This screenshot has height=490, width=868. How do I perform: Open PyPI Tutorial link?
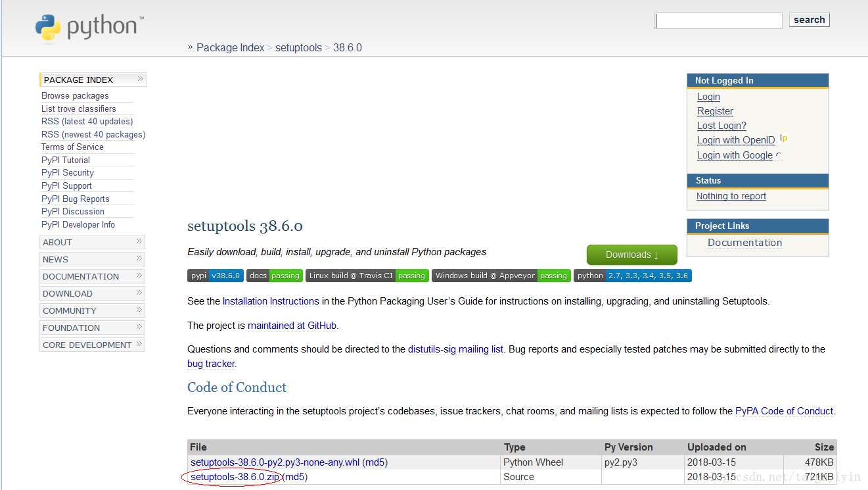65,160
